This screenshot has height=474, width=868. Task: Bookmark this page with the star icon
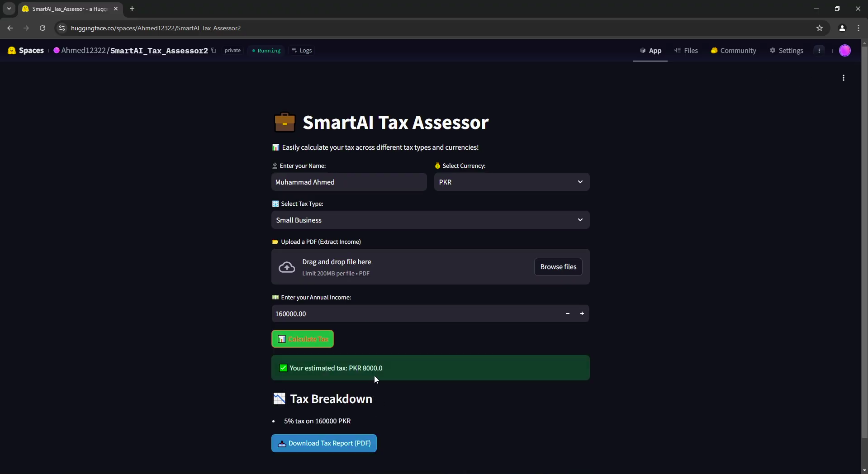[820, 28]
